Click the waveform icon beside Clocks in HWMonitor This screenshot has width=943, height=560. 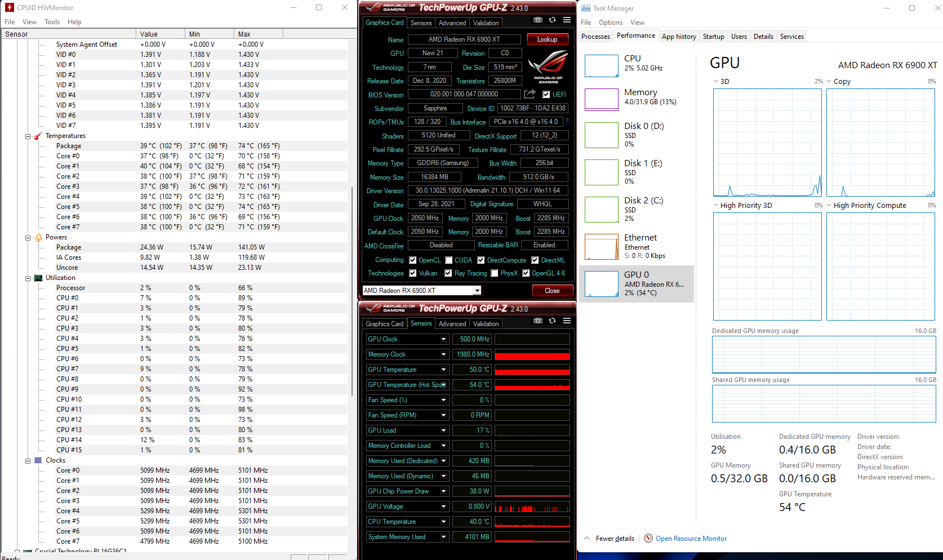(x=38, y=460)
